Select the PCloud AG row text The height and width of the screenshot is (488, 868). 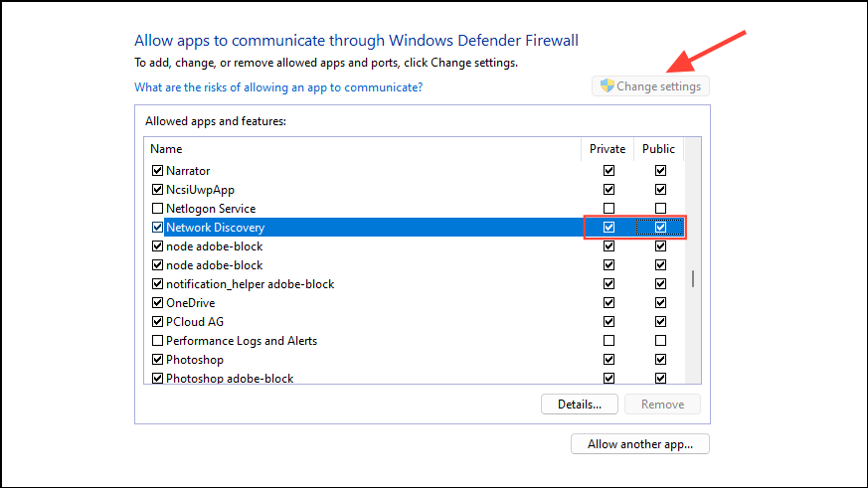pyautogui.click(x=195, y=322)
